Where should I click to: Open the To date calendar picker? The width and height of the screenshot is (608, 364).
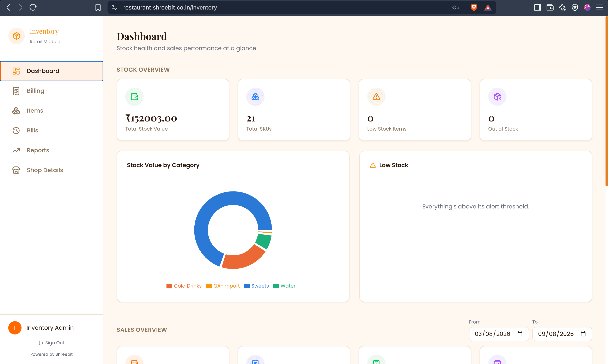pos(583,334)
